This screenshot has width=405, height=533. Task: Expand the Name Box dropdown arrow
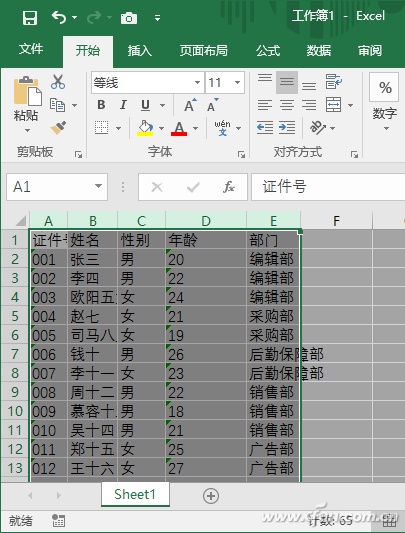(98, 186)
